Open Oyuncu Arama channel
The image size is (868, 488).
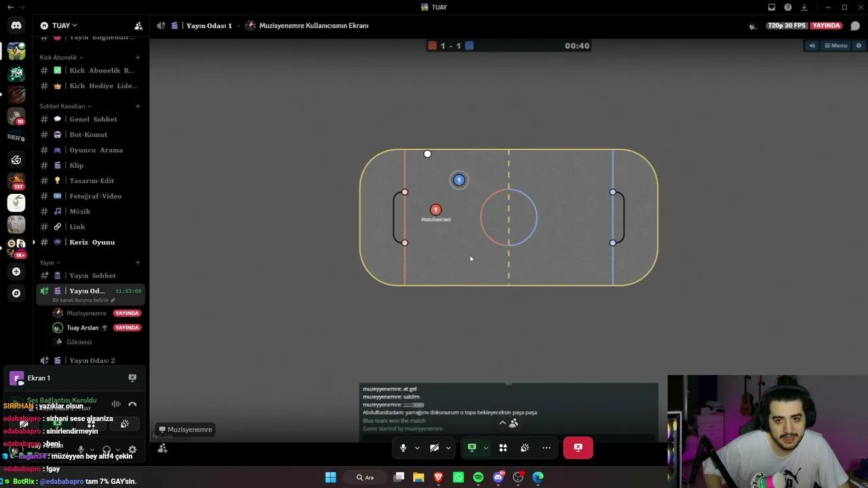90,150
